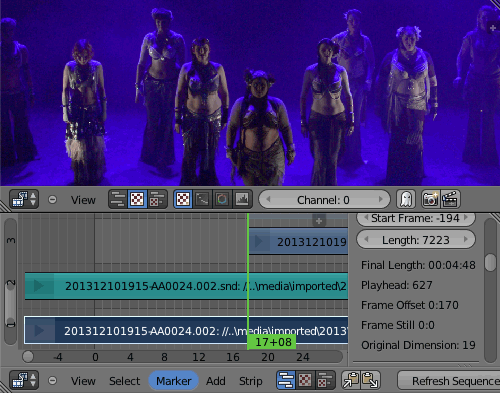500x393 pixels.
Task: Toggle ghost backdrop overlay icon
Action: click(x=406, y=199)
